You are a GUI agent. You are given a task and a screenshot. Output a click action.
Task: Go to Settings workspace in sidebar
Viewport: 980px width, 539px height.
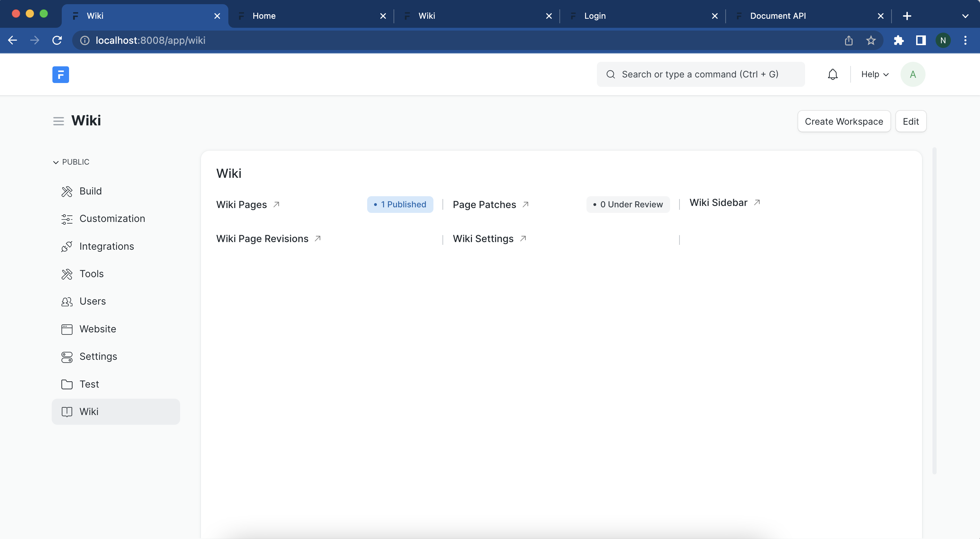coord(98,356)
